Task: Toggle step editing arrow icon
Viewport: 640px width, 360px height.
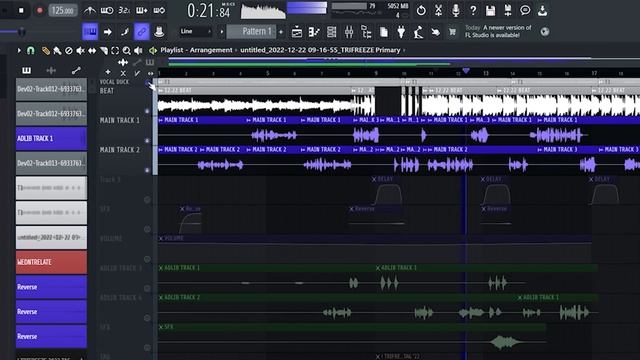Action: tap(107, 31)
